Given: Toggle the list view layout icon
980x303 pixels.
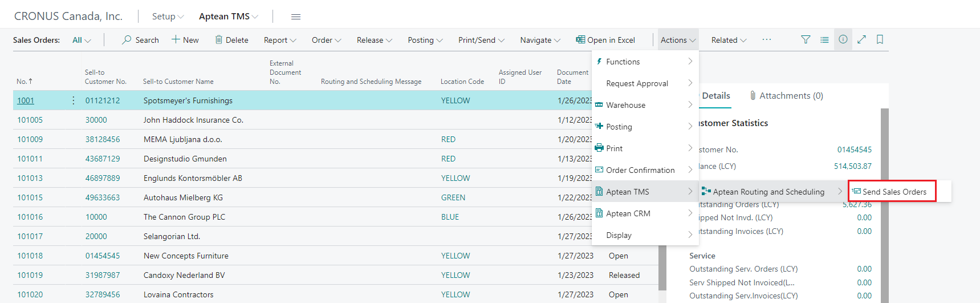Looking at the screenshot, I should click(824, 39).
